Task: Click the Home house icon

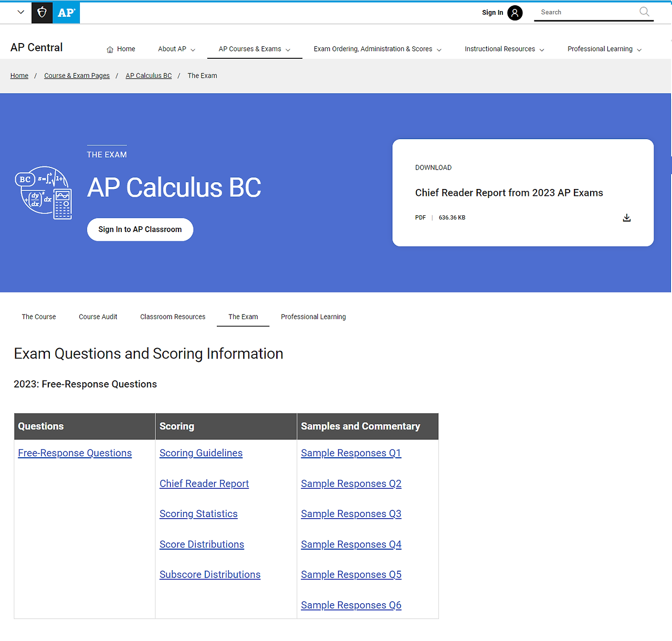Action: click(110, 49)
